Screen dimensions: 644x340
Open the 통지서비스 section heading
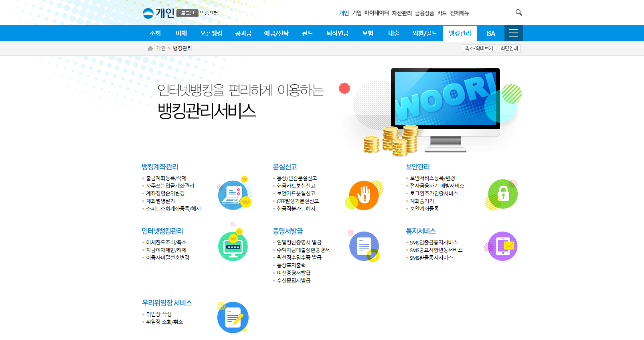(x=421, y=231)
